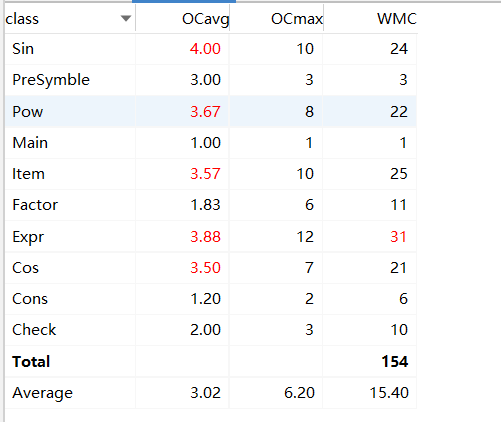The height and width of the screenshot is (422, 501).
Task: Select the Sin class row
Action: 211,49
